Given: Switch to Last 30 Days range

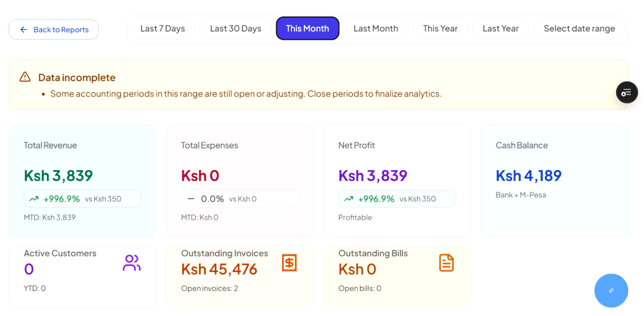Looking at the screenshot, I should 236,29.
